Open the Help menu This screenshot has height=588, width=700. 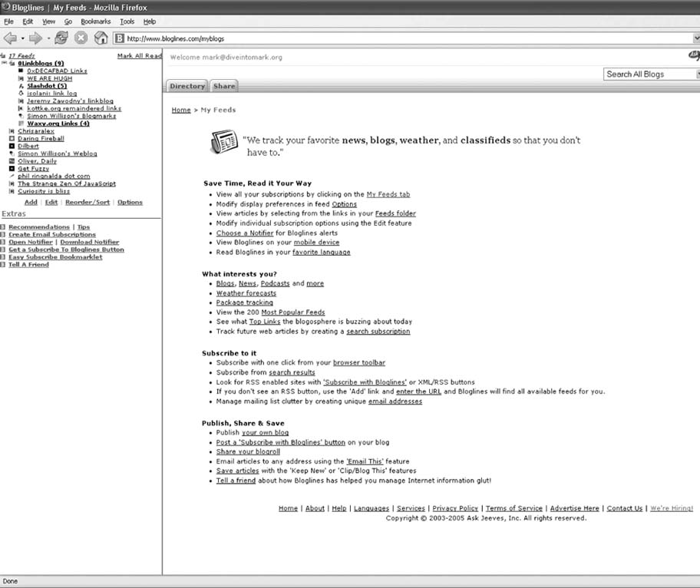pos(150,21)
